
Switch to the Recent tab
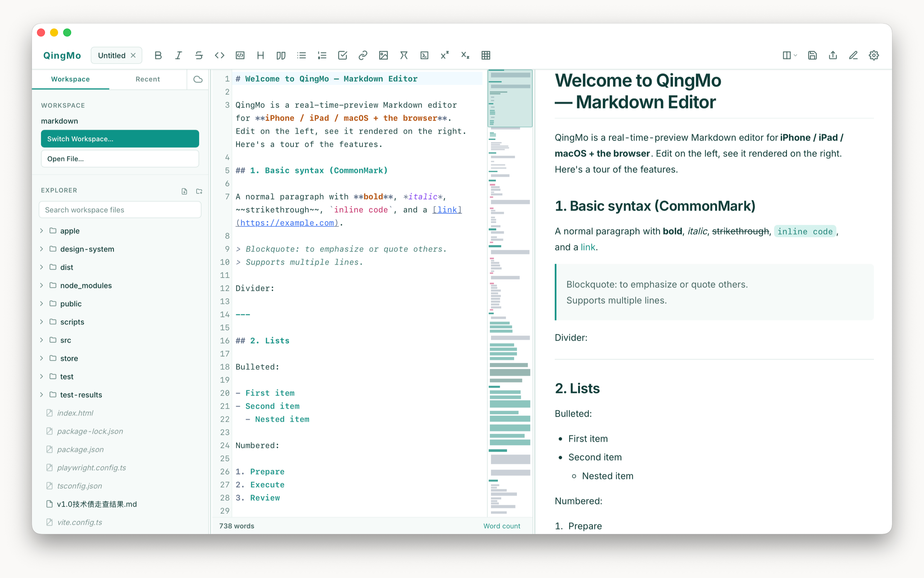pyautogui.click(x=148, y=79)
